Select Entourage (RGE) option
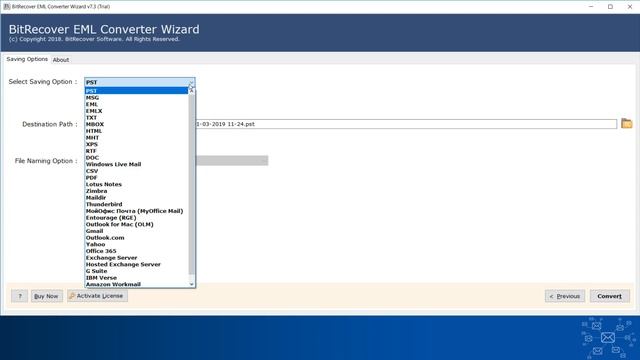This screenshot has width=640, height=360. [x=136, y=218]
